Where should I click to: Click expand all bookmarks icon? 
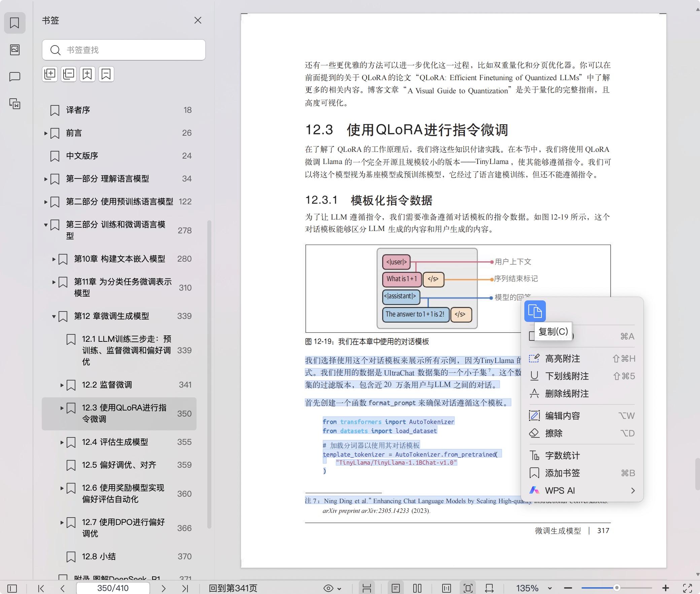(x=50, y=74)
